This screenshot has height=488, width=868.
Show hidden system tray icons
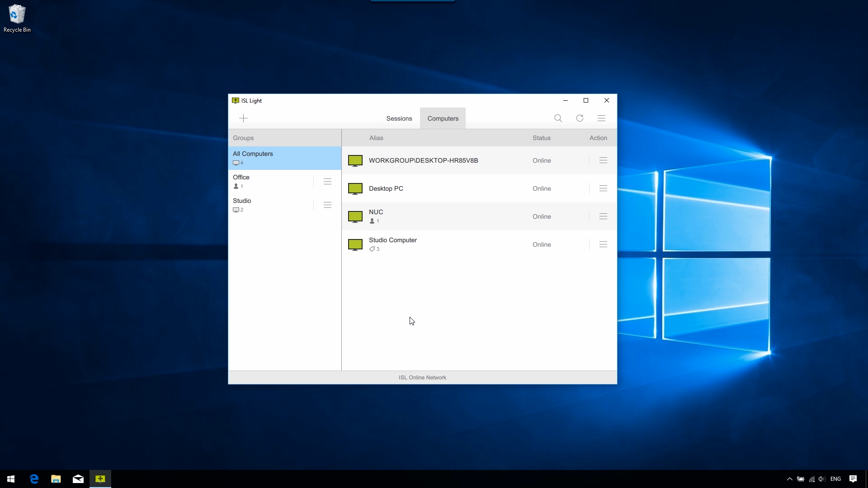pyautogui.click(x=789, y=479)
